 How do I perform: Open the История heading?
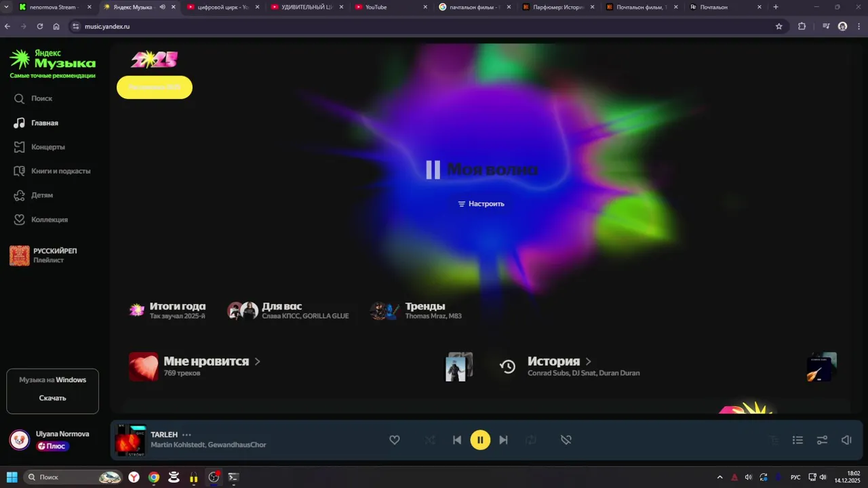click(553, 361)
